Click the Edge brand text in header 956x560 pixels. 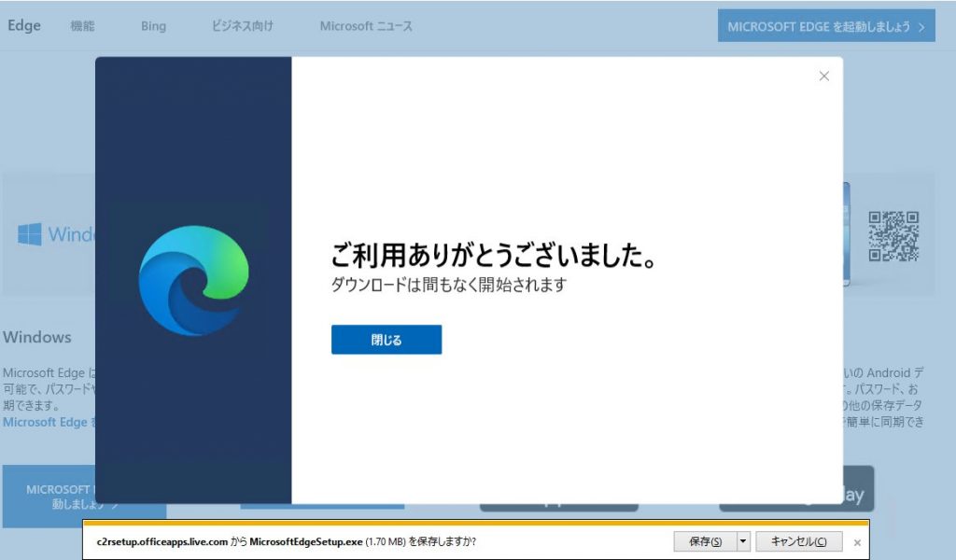point(24,25)
